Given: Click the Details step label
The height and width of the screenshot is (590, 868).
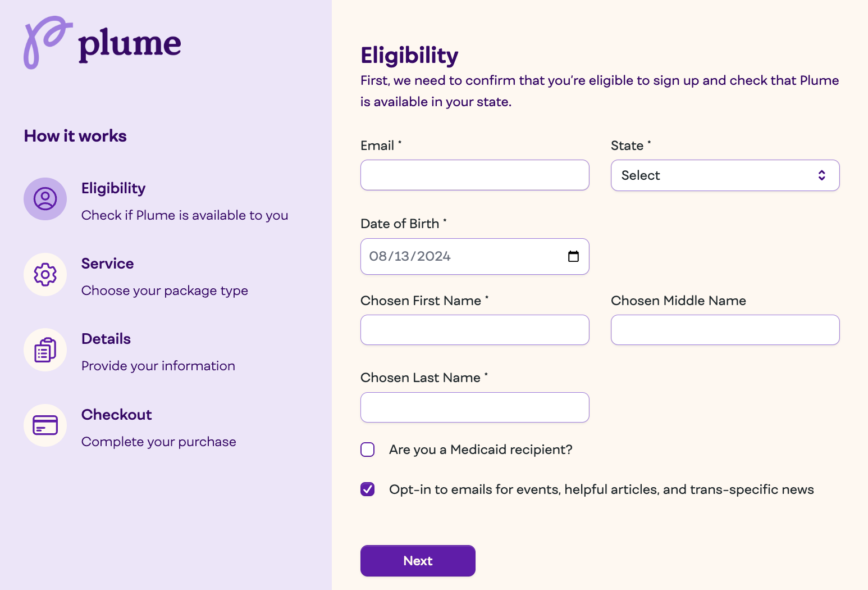Looking at the screenshot, I should click(x=106, y=338).
